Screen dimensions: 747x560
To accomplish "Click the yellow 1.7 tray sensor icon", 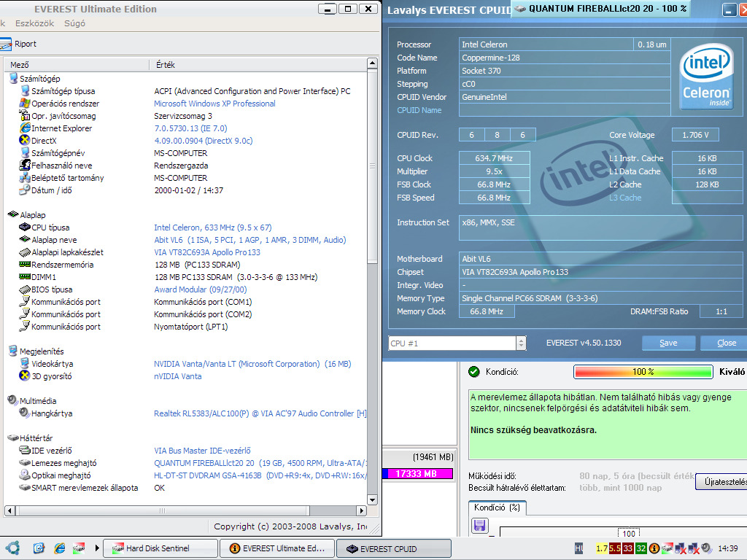I will point(602,548).
